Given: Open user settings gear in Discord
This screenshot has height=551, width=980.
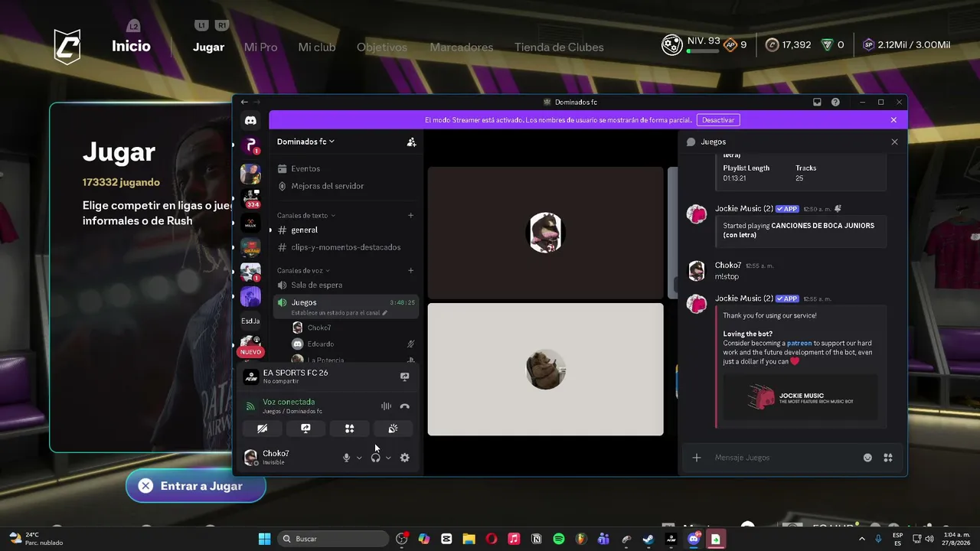Looking at the screenshot, I should click(x=404, y=458).
